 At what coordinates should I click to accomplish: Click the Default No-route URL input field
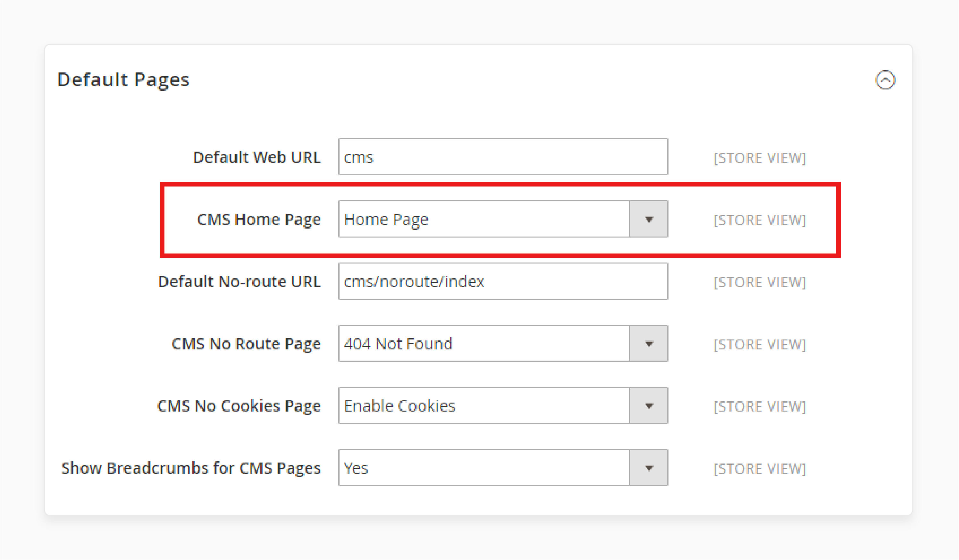[x=503, y=281]
